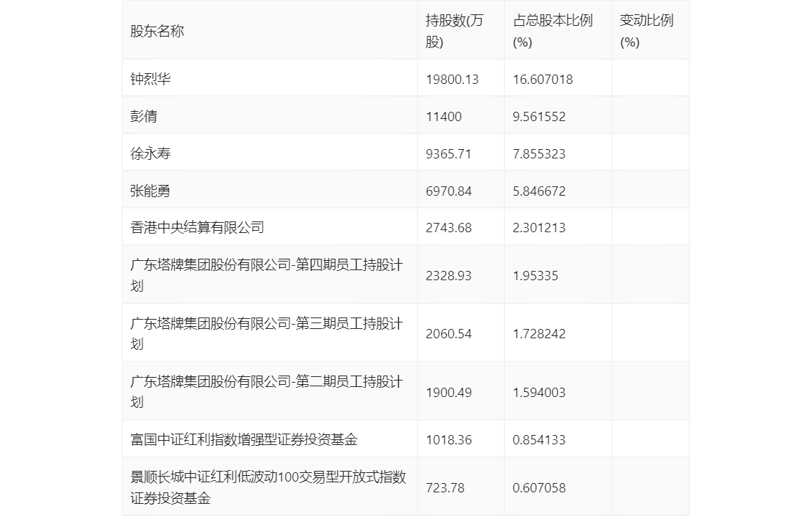Select 景顺长城中证红利低波动100 fund shareholder name

point(269,487)
